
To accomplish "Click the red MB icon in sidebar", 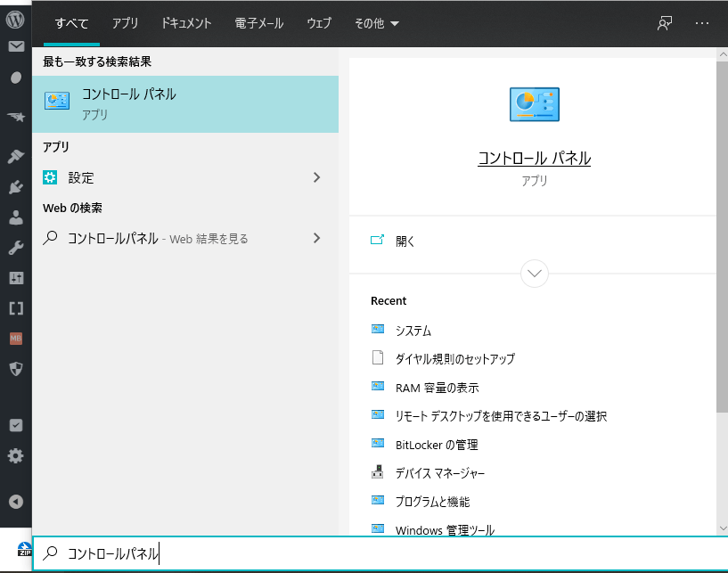I will coord(16,339).
